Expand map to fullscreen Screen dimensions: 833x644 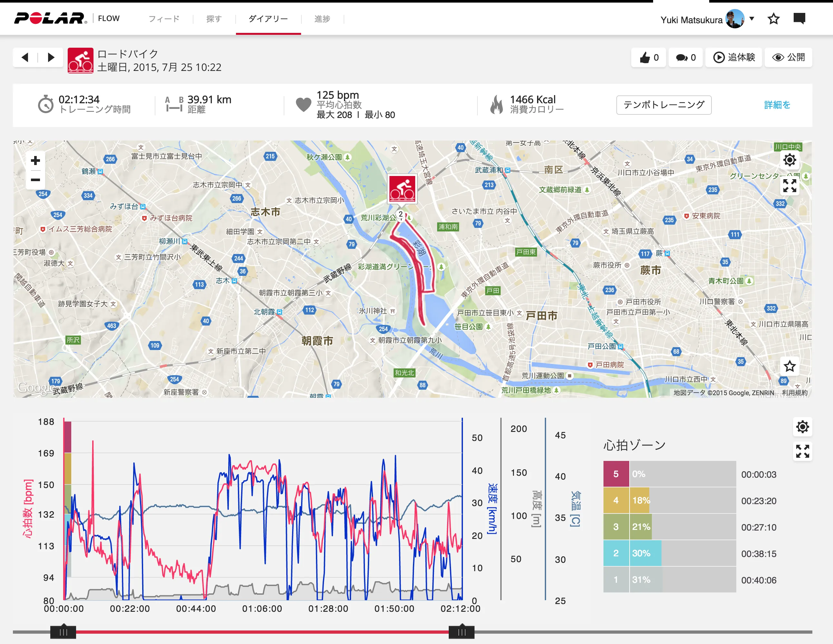pos(789,186)
